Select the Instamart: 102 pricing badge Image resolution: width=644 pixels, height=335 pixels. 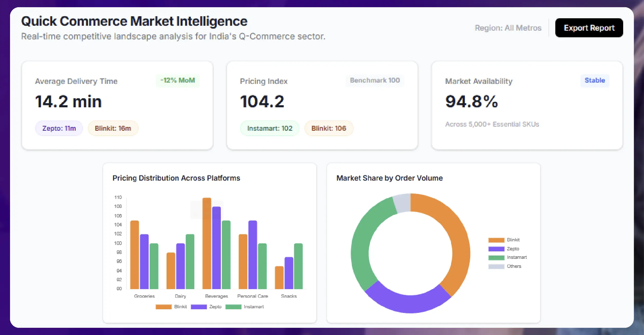[270, 128]
